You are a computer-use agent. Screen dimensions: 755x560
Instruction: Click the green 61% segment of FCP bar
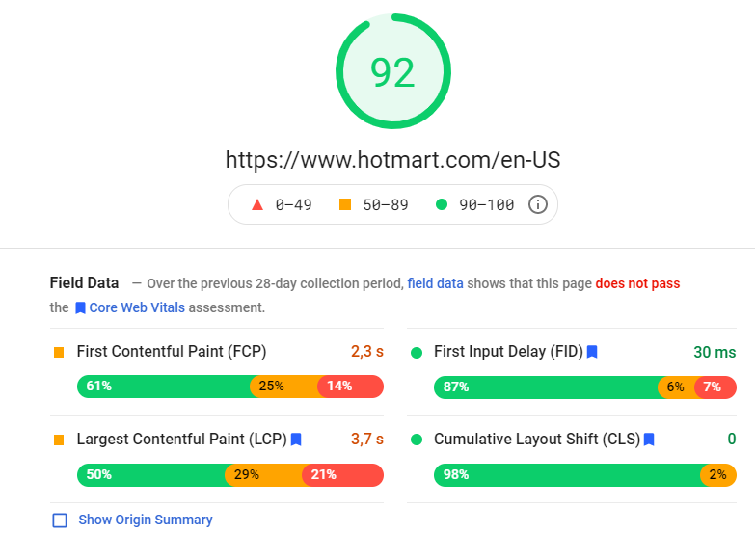point(164,387)
